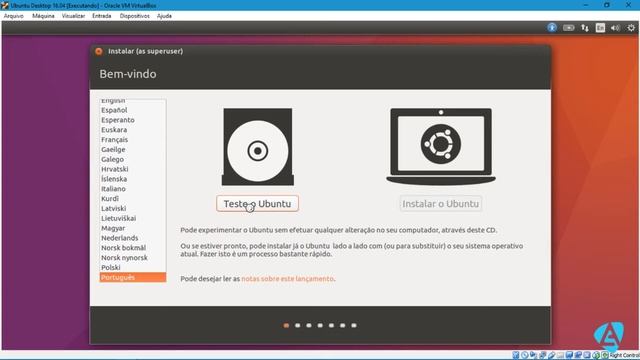This screenshot has width=640, height=360.
Task: Select Français in the language list
Action: pyautogui.click(x=133, y=140)
